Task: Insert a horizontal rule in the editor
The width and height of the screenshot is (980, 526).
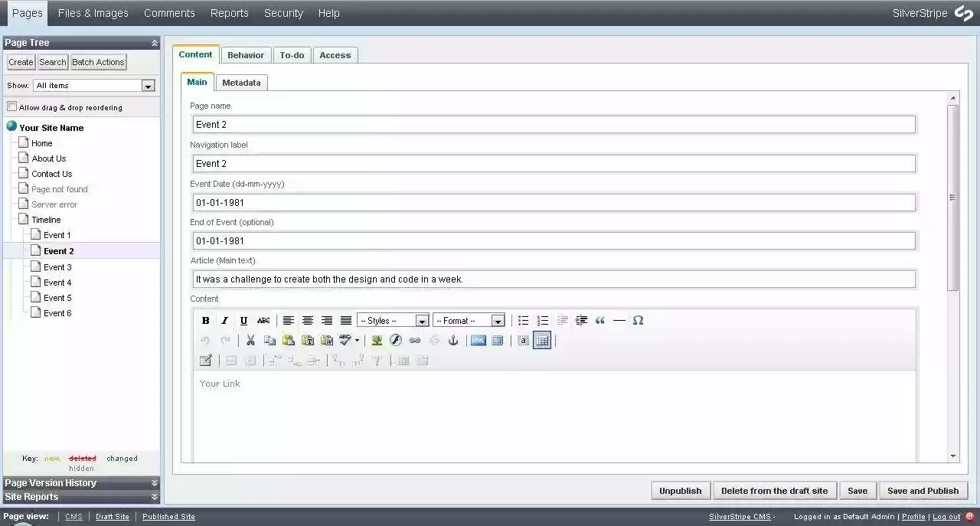Action: pos(619,320)
